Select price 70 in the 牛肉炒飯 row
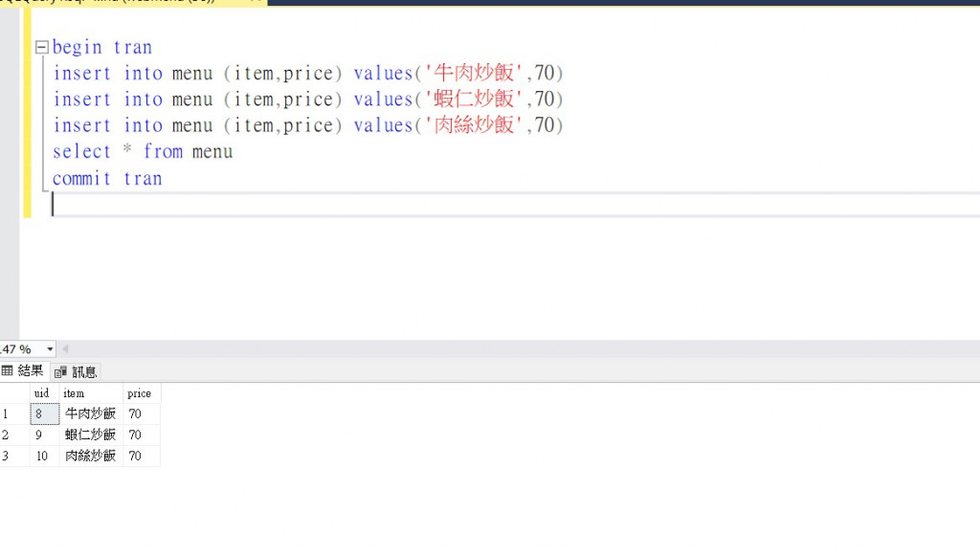This screenshot has height=558, width=980. (142, 413)
